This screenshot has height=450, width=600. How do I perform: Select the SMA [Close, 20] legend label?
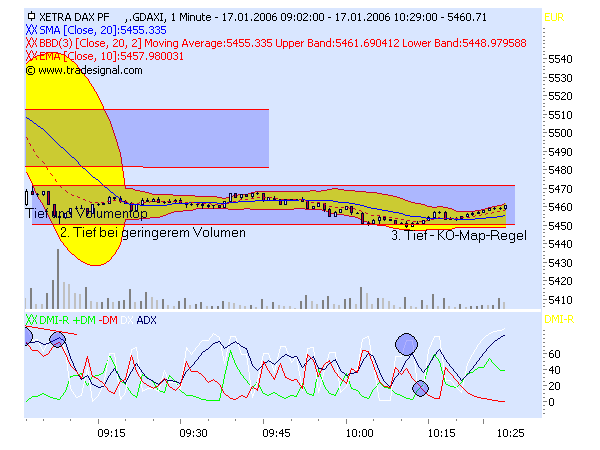[x=103, y=30]
